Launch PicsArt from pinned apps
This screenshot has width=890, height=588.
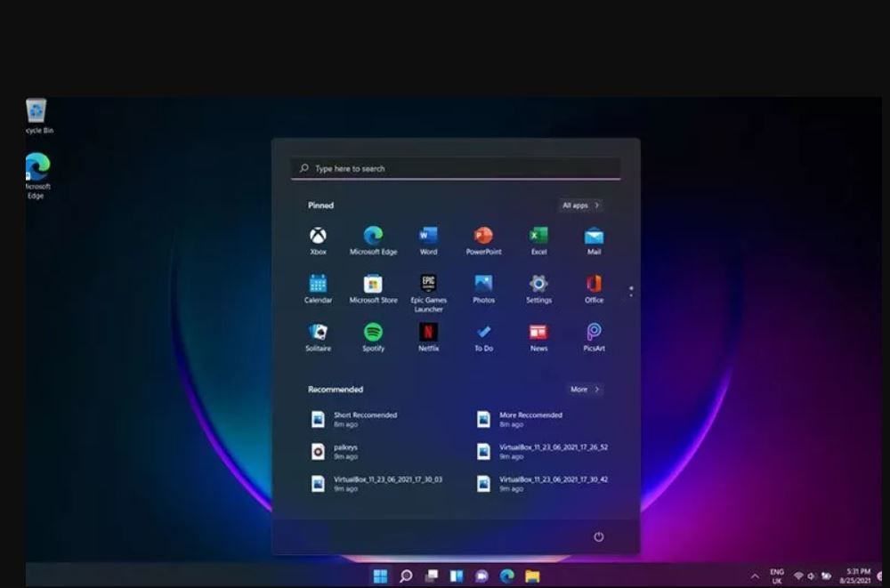(594, 337)
